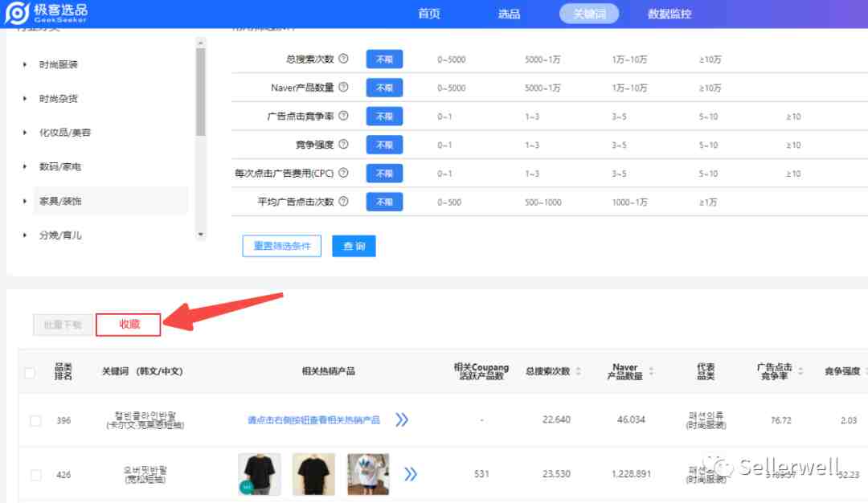Expand the 数码/家电 category
This screenshot has height=503, width=868.
click(x=24, y=166)
